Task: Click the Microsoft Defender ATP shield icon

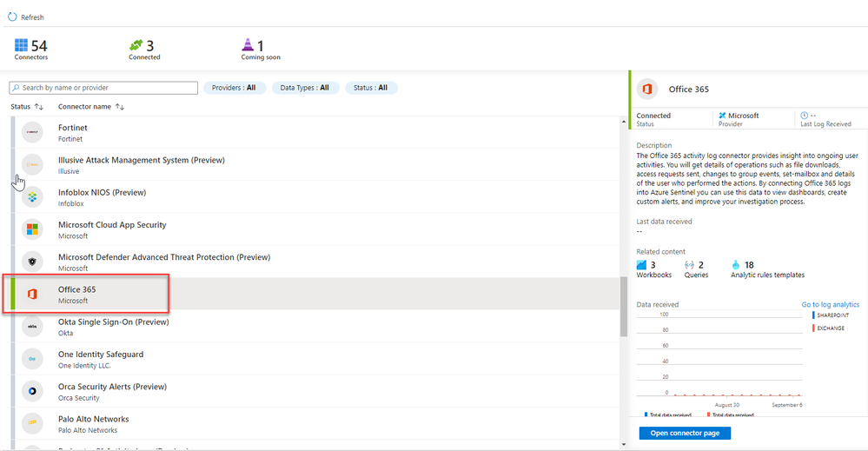Action: pyautogui.click(x=32, y=262)
